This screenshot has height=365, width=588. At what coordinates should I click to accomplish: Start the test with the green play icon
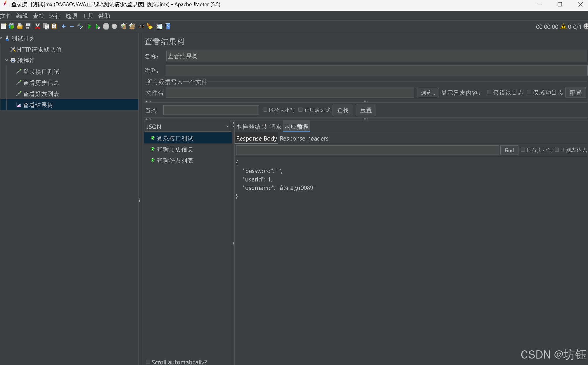(x=90, y=27)
